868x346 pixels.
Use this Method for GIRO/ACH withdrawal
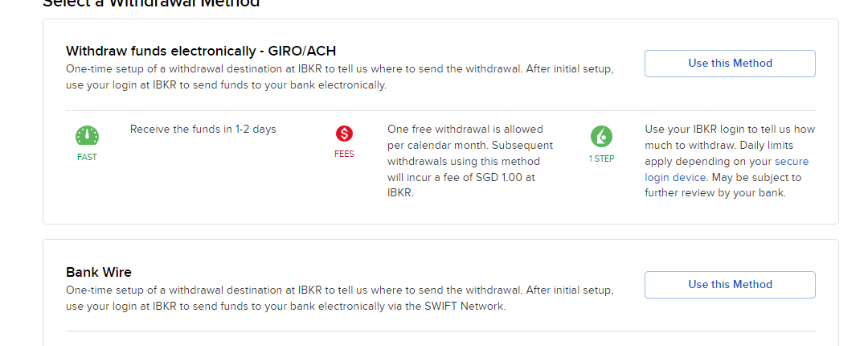tap(730, 64)
